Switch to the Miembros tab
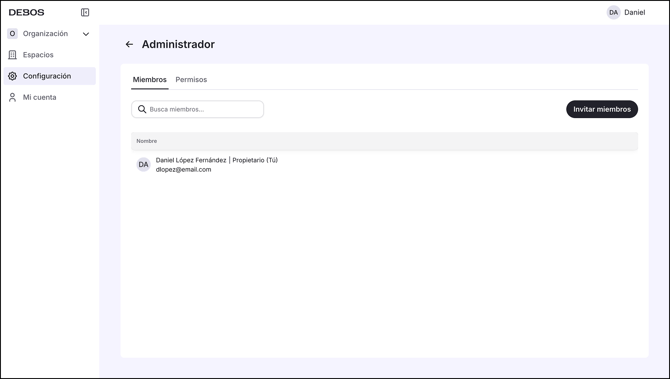 click(x=150, y=79)
